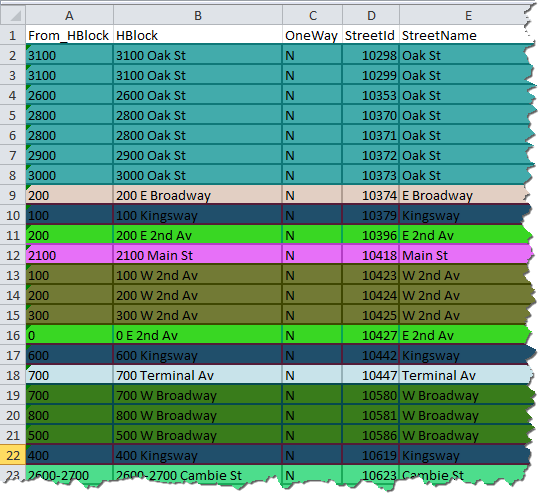Screen dimensions: 543x495
Task: Select cell with 100 W 2nd Av
Action: [x=198, y=275]
